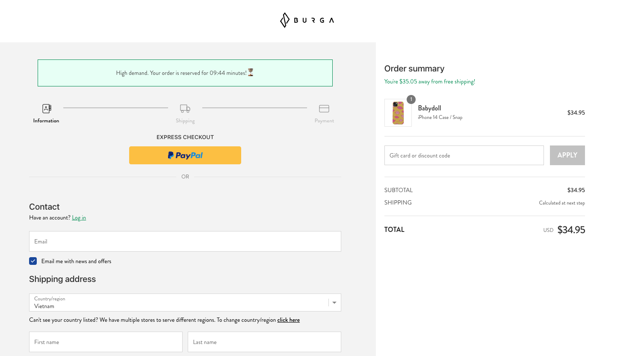
Task: Pay with PayPal express checkout
Action: [x=185, y=155]
